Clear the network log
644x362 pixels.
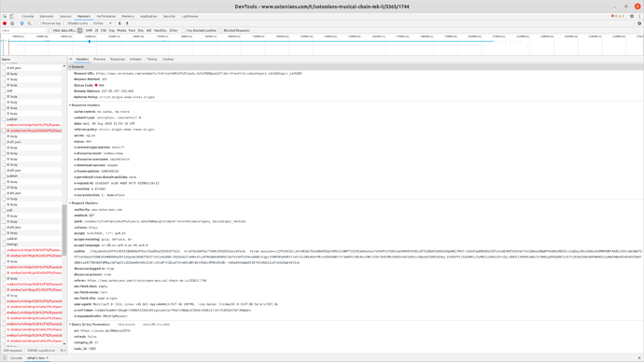tap(12, 23)
